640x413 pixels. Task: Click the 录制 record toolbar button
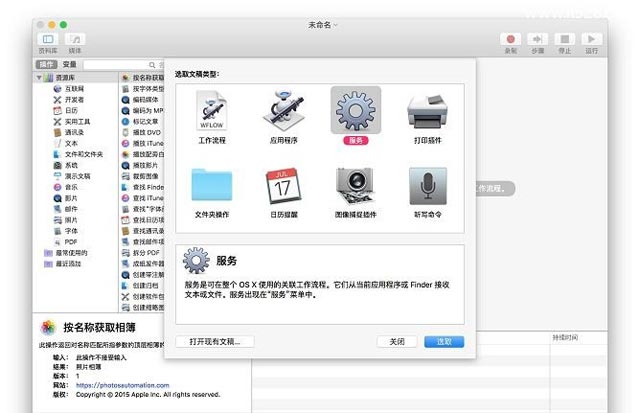(x=511, y=39)
